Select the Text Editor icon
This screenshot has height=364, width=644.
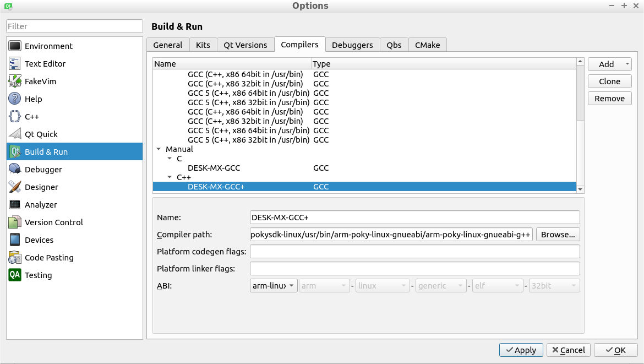click(15, 64)
